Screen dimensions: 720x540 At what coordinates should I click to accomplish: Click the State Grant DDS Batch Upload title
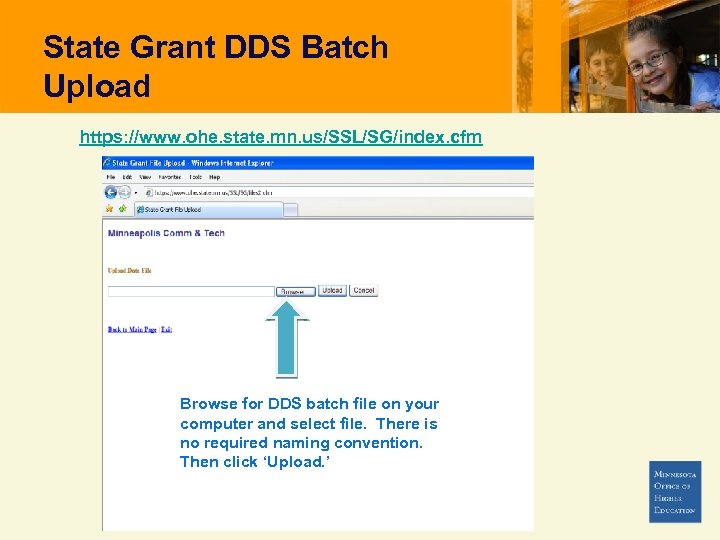point(216,66)
